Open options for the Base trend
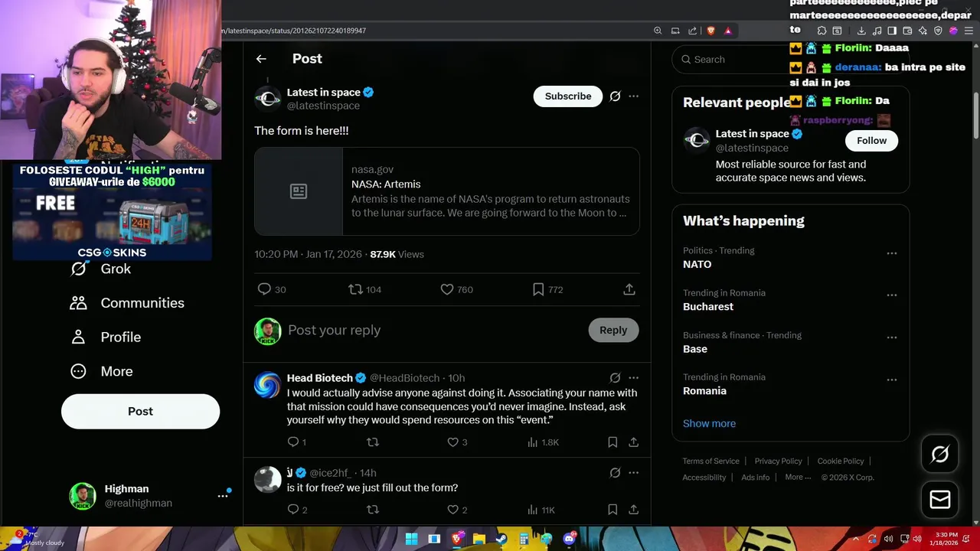The image size is (980, 551). [892, 337]
